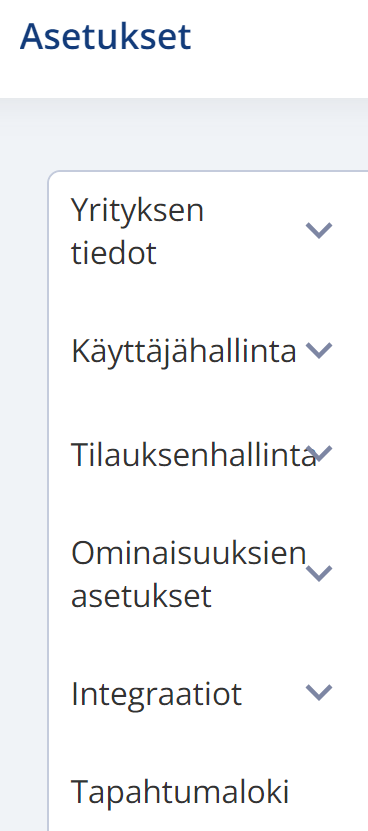The height and width of the screenshot is (831, 368).
Task: Click the word tiedot under Yrityksen
Action: [x=113, y=253]
